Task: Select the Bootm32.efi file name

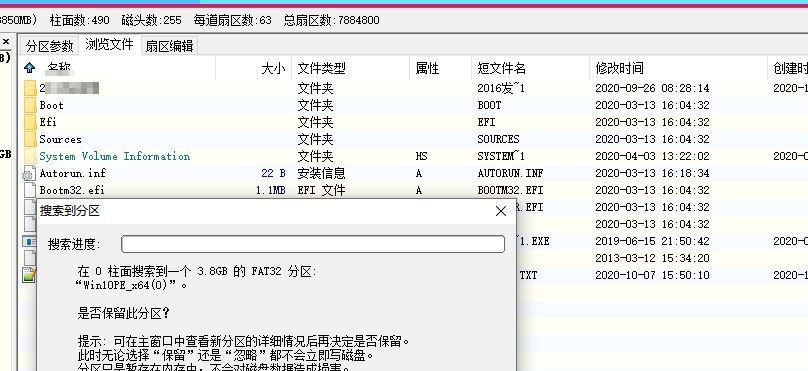Action: [x=72, y=190]
